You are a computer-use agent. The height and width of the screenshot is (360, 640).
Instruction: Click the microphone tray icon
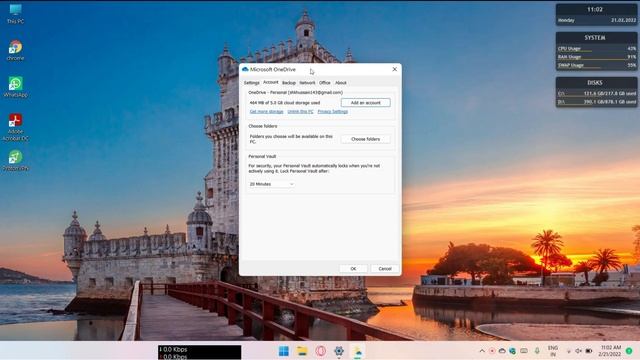click(537, 351)
